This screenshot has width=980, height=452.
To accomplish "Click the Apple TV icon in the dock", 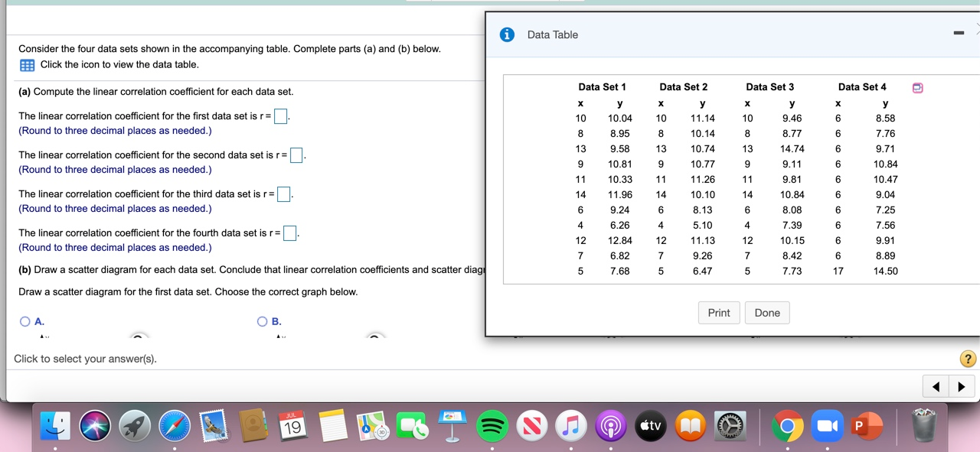I will point(650,425).
